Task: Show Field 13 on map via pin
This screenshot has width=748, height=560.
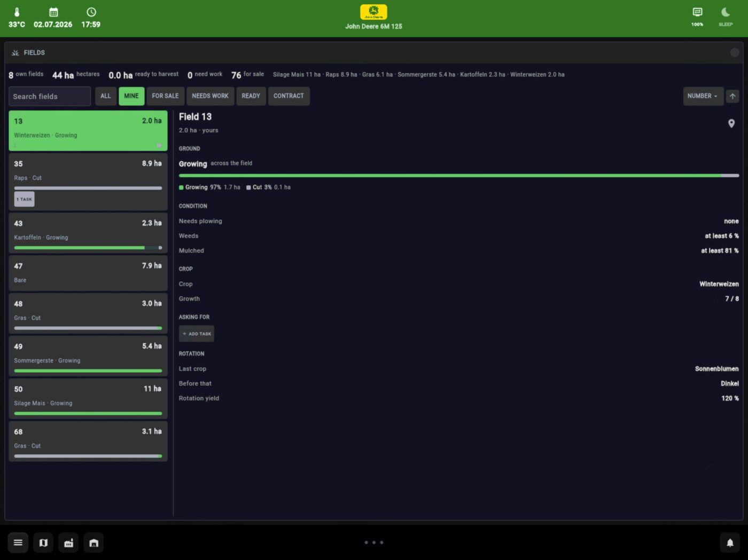Action: (x=731, y=123)
